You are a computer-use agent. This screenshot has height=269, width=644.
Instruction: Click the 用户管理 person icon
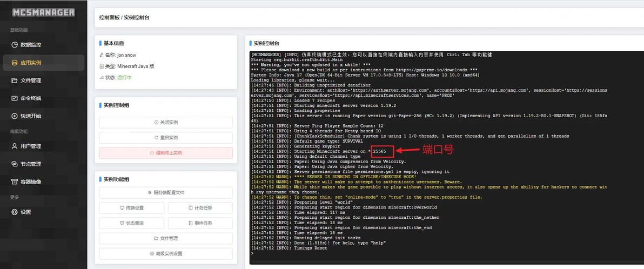[15, 146]
